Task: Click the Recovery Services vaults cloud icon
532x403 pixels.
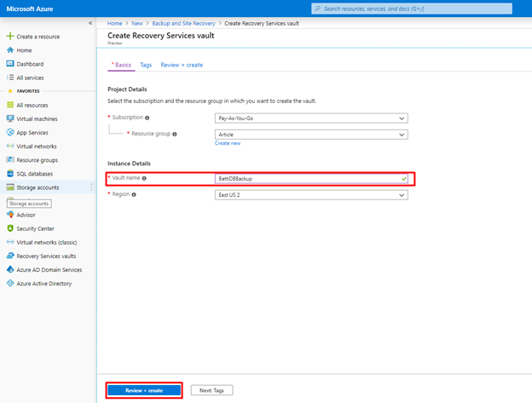Action: coord(10,256)
